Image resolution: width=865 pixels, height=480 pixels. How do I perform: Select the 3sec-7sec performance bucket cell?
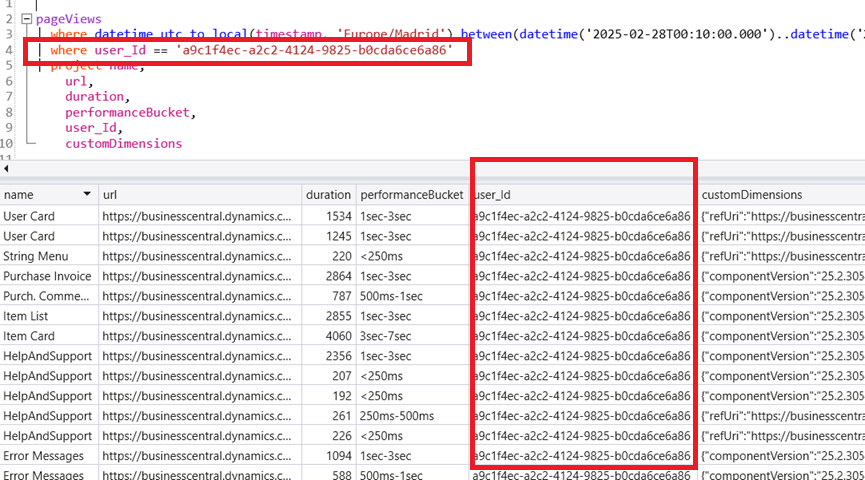click(386, 336)
